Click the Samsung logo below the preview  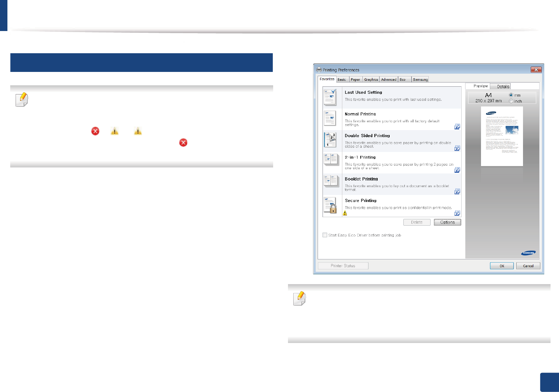click(528, 253)
